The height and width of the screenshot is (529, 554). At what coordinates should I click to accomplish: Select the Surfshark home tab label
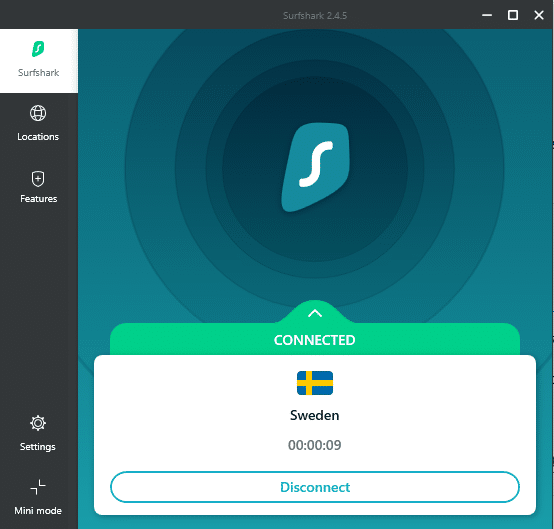[39, 73]
